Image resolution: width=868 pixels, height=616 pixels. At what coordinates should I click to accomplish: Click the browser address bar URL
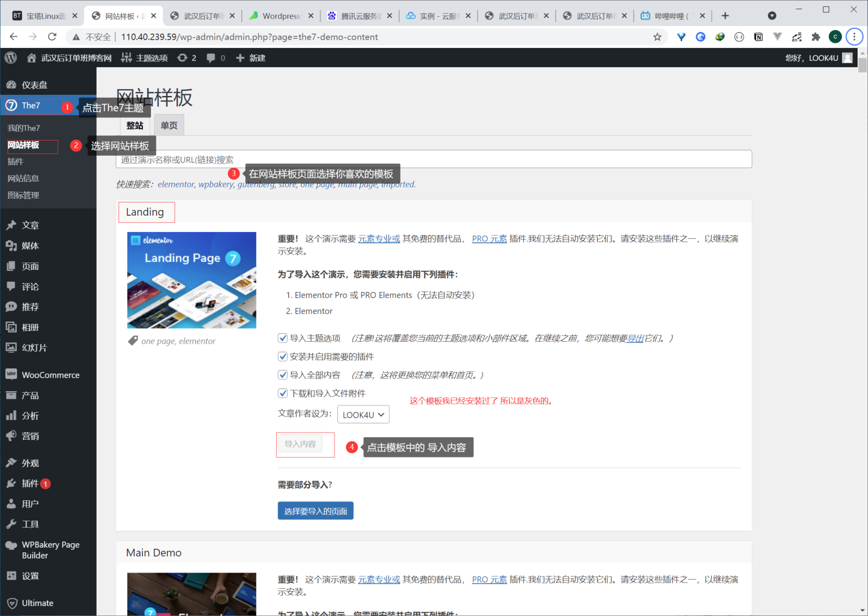[x=249, y=37]
